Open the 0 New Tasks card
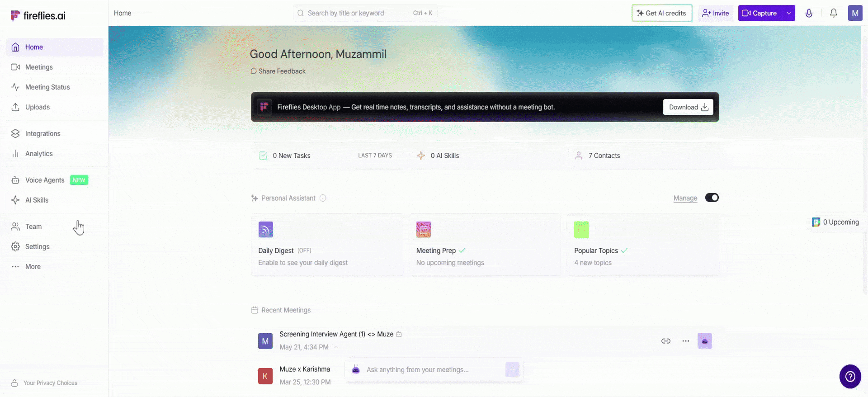 (x=327, y=156)
